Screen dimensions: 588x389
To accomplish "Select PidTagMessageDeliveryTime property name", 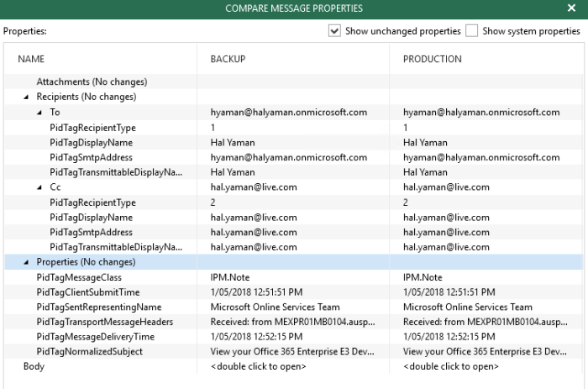I will pos(95,336).
